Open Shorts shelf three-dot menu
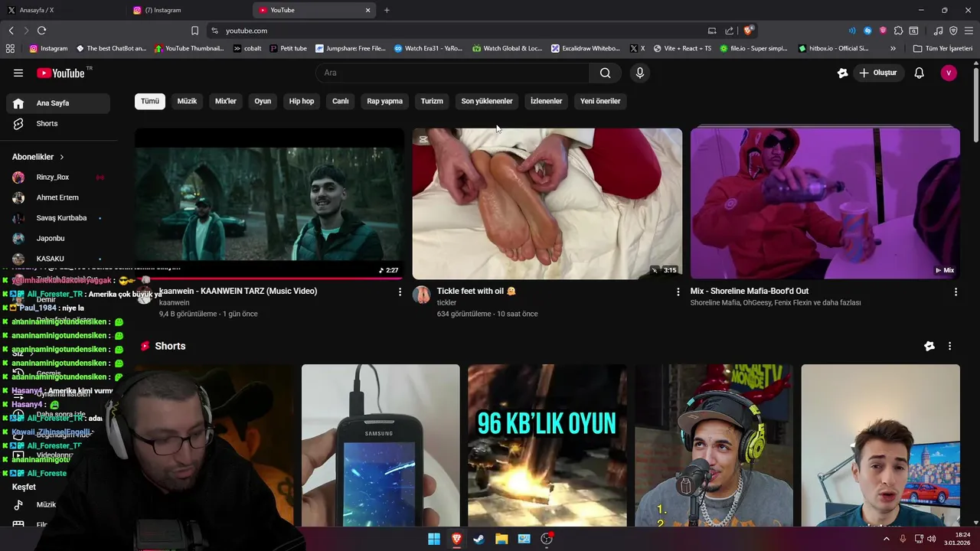This screenshot has height=551, width=980. (x=949, y=346)
